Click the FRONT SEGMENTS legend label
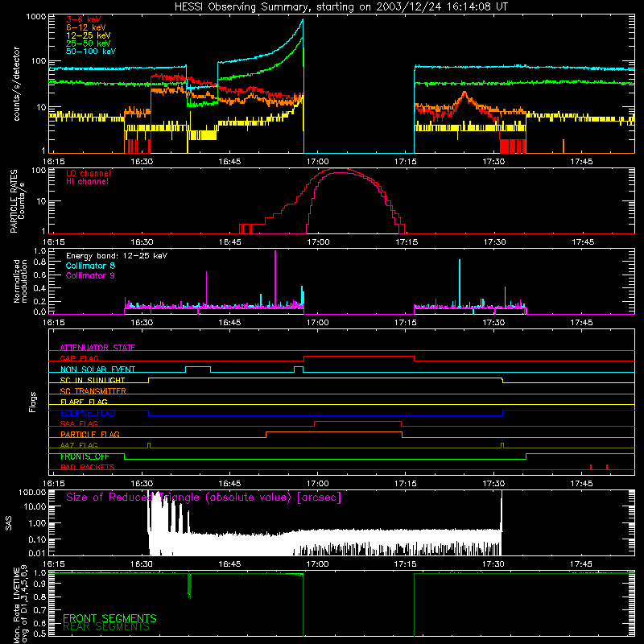 coord(109,618)
